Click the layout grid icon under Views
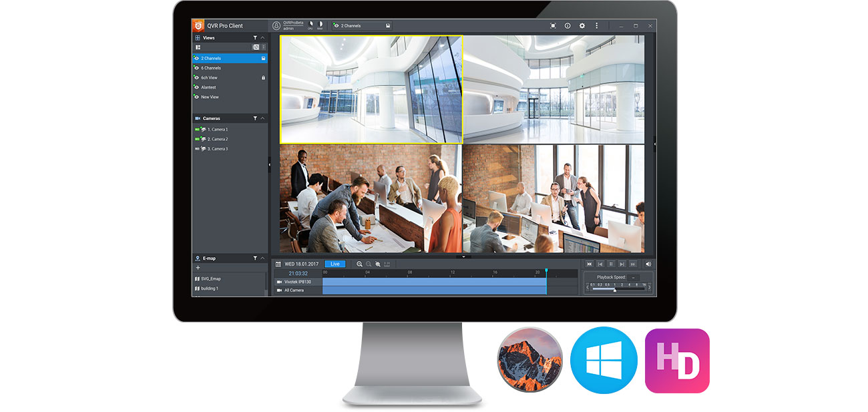Screen dimensions: 868x412 [198, 47]
